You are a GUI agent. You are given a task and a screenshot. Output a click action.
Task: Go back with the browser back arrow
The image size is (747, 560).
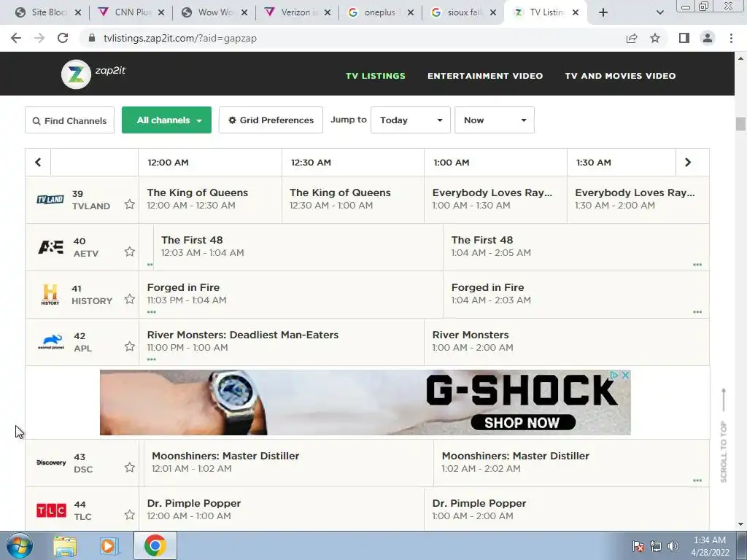[x=16, y=38]
